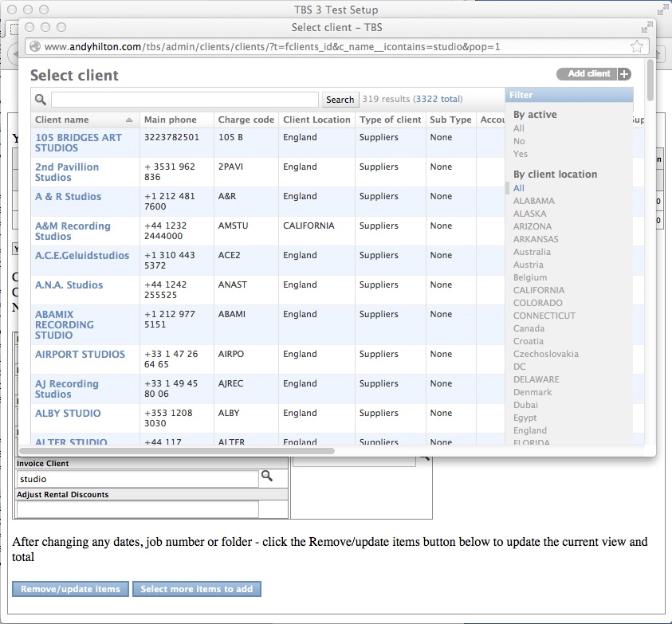
Task: Select All under By client location filter
Action: click(519, 188)
